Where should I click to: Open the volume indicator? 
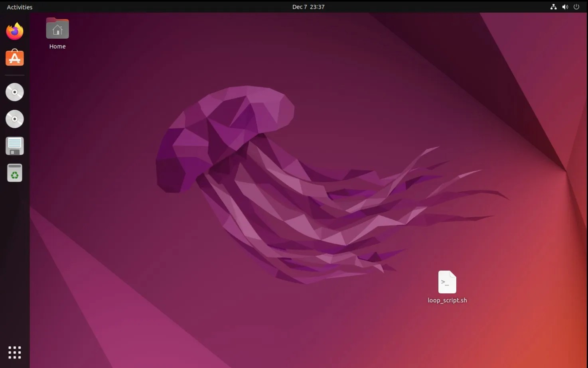pos(565,7)
